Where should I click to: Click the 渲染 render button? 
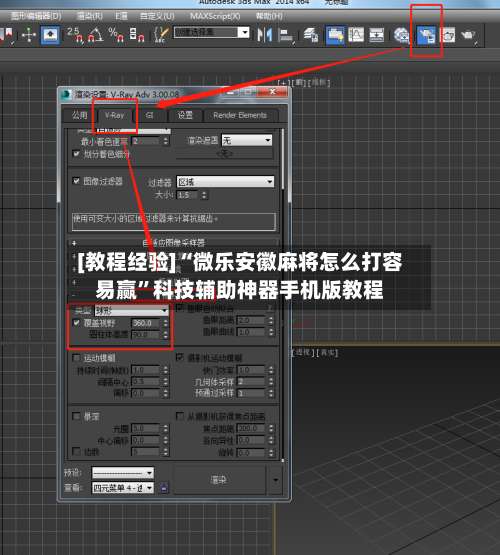(x=219, y=480)
